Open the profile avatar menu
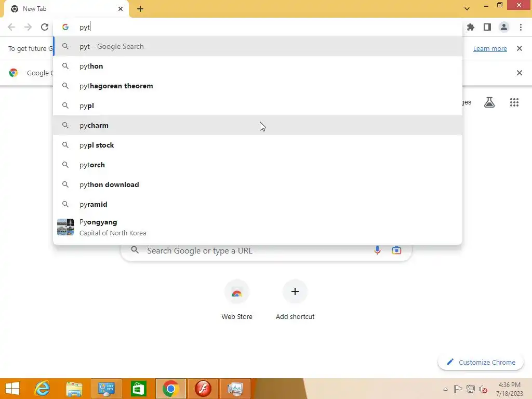532x399 pixels. 504,27
